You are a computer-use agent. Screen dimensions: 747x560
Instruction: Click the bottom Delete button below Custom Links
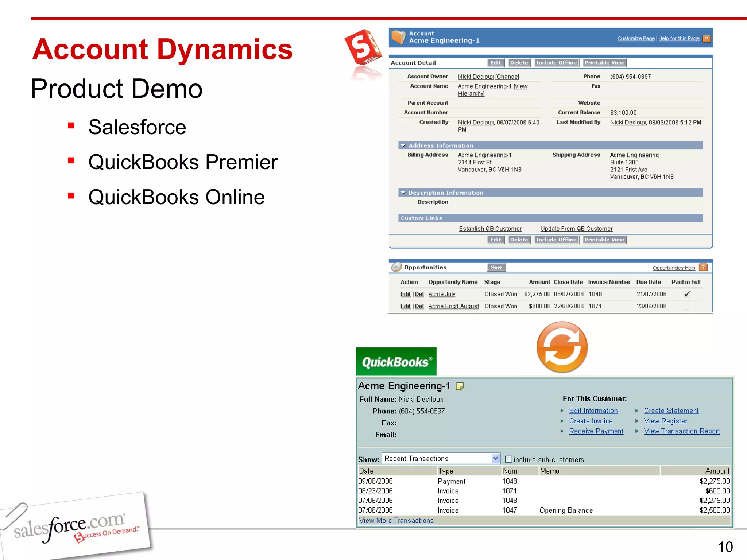tap(519, 240)
